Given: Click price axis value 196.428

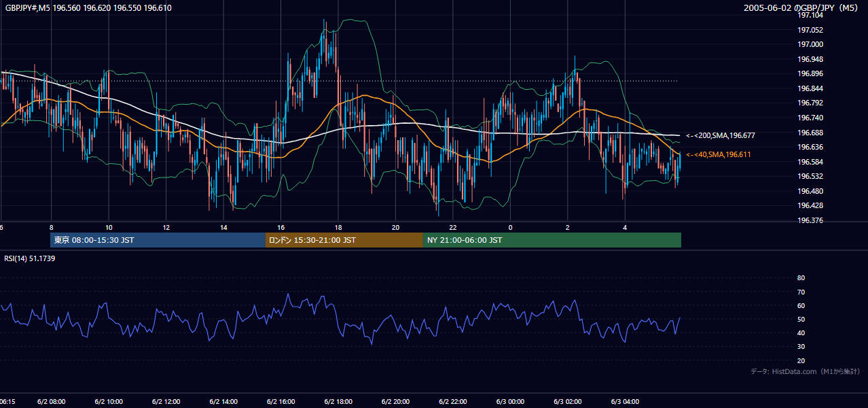Looking at the screenshot, I should pyautogui.click(x=810, y=205).
